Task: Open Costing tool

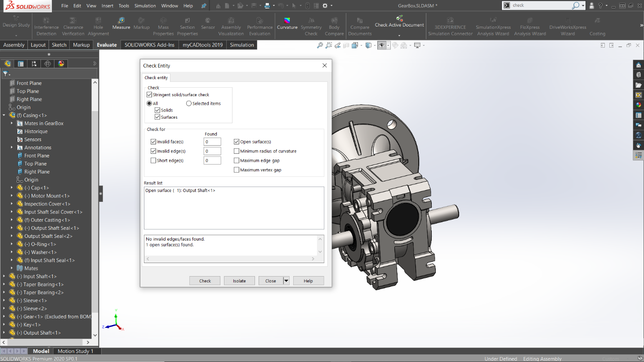Action: pyautogui.click(x=597, y=27)
